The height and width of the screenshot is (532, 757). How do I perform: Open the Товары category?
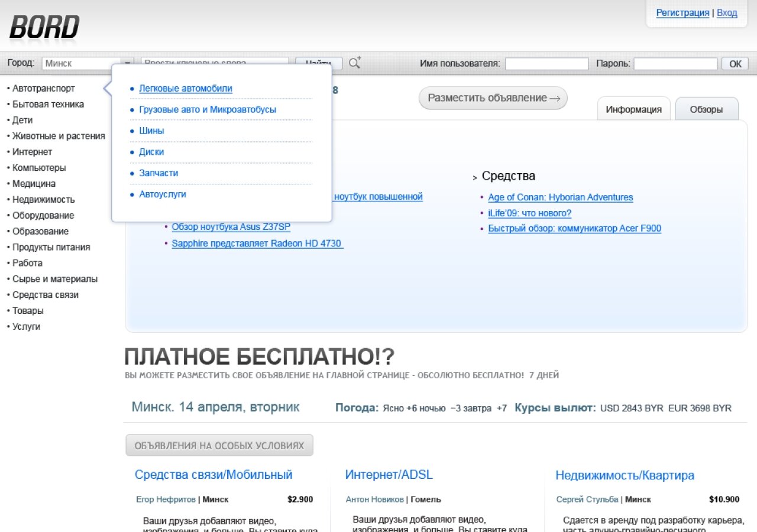pos(28,312)
